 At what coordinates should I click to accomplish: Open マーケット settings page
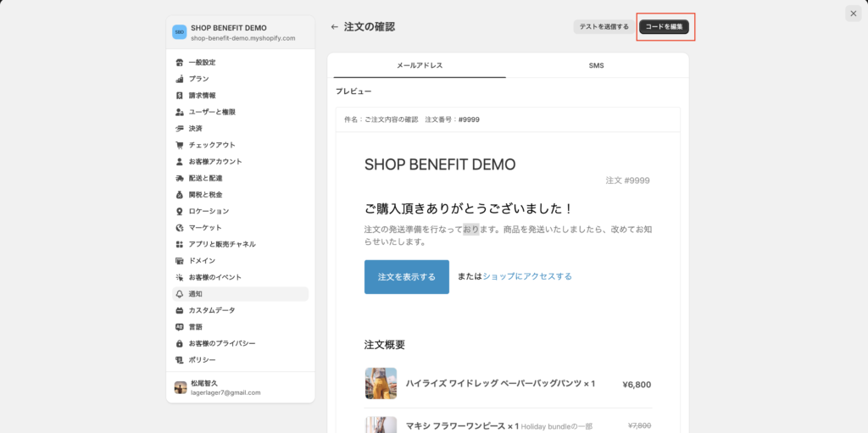point(240,228)
